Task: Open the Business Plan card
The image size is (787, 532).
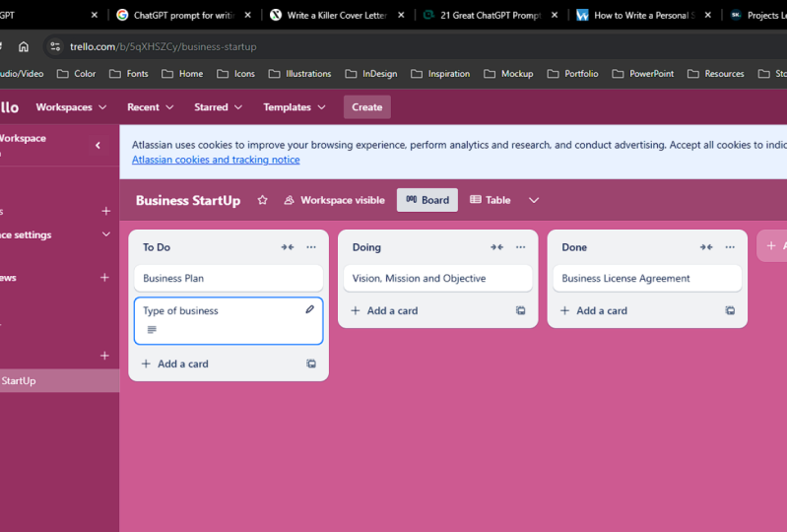Action: [229, 278]
